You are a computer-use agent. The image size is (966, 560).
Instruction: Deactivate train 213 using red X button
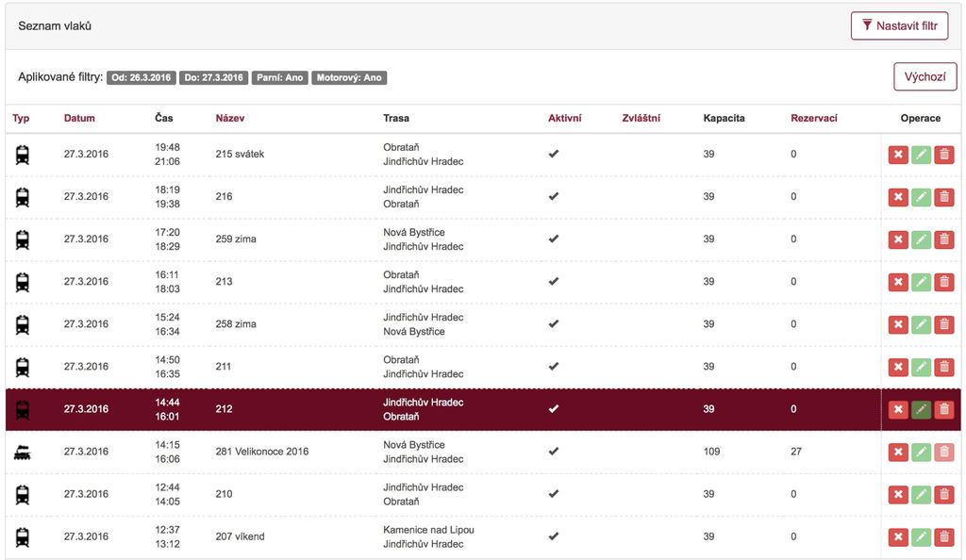coord(898,282)
